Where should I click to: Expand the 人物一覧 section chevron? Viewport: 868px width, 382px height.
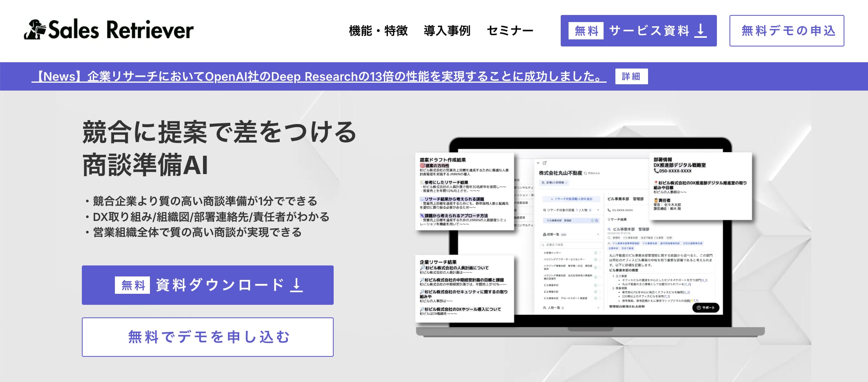598,308
